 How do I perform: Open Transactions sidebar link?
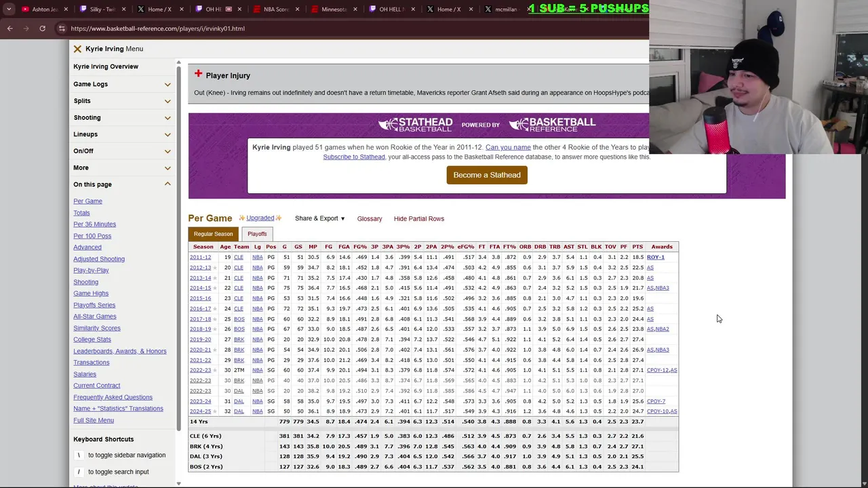(x=92, y=363)
